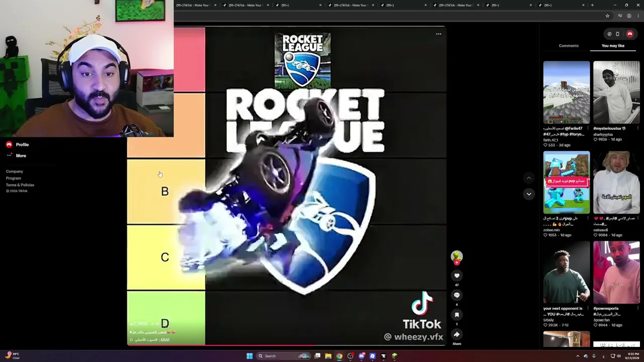Open the Company footer link
The width and height of the screenshot is (644, 362).
pyautogui.click(x=15, y=171)
